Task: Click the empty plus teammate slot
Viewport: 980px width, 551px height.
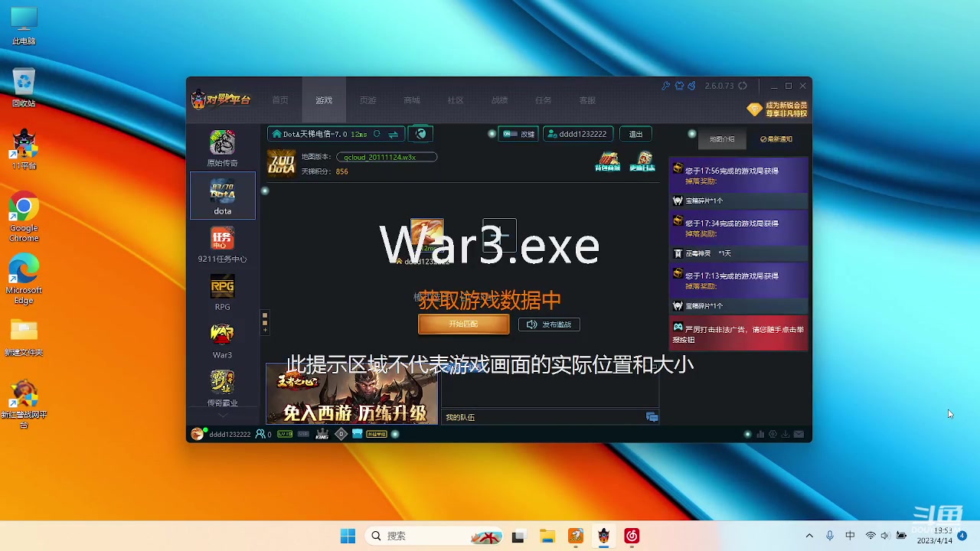Action: [499, 236]
